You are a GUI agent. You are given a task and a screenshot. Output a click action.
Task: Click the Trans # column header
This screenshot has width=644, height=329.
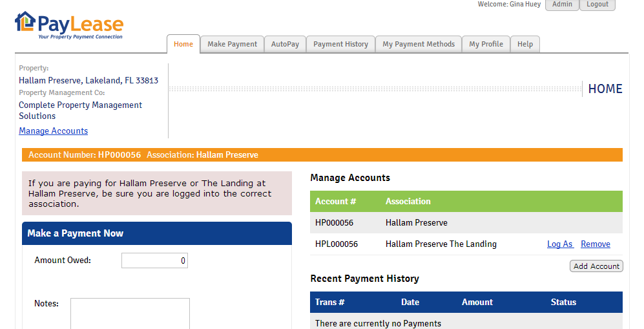[329, 302]
